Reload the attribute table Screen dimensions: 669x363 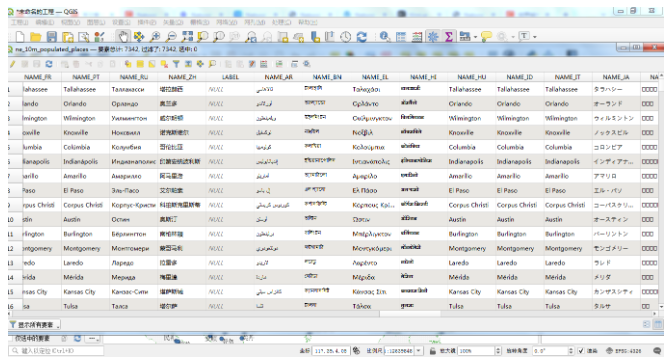click(x=49, y=64)
